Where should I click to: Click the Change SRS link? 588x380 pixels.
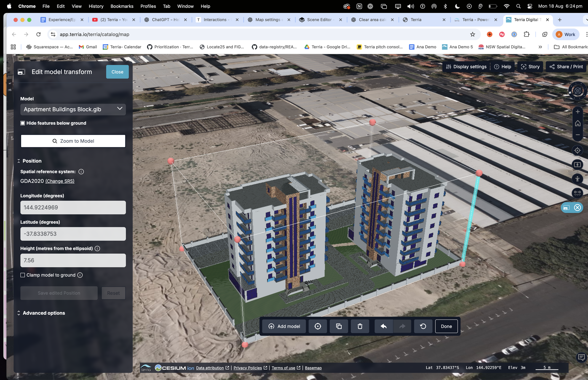tap(60, 181)
